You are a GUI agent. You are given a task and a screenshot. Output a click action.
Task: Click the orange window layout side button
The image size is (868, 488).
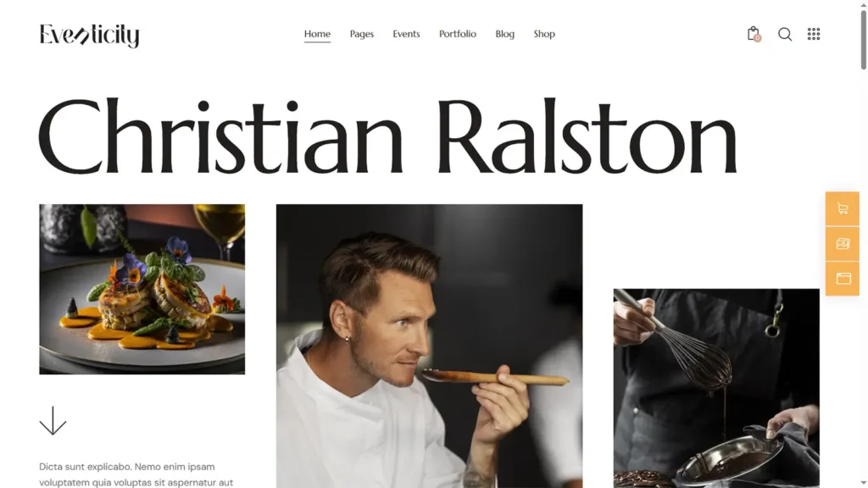click(842, 278)
